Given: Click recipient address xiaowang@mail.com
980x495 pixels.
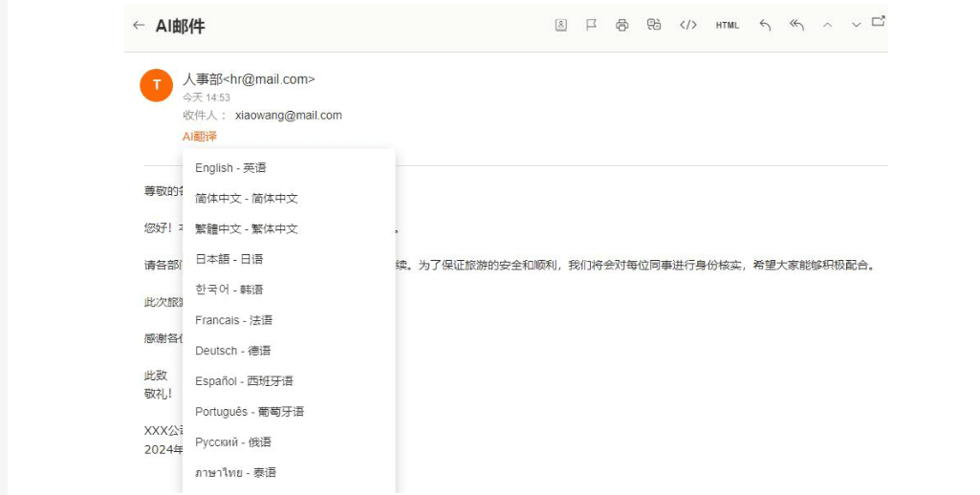Looking at the screenshot, I should [288, 116].
